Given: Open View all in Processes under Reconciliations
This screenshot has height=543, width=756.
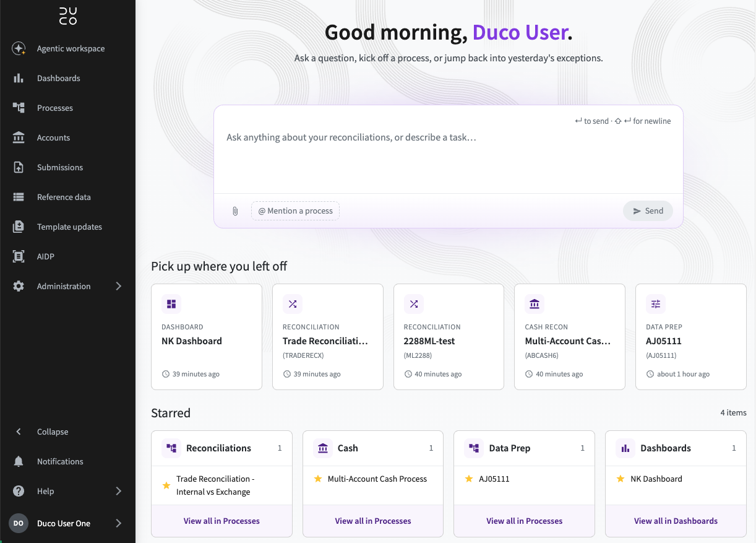Looking at the screenshot, I should [x=221, y=521].
